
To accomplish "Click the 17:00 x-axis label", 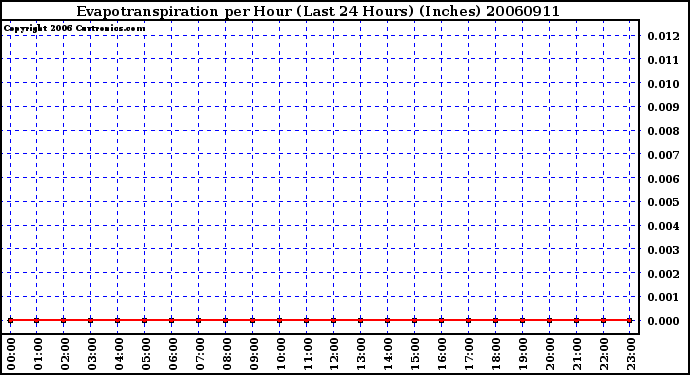I will point(470,354).
